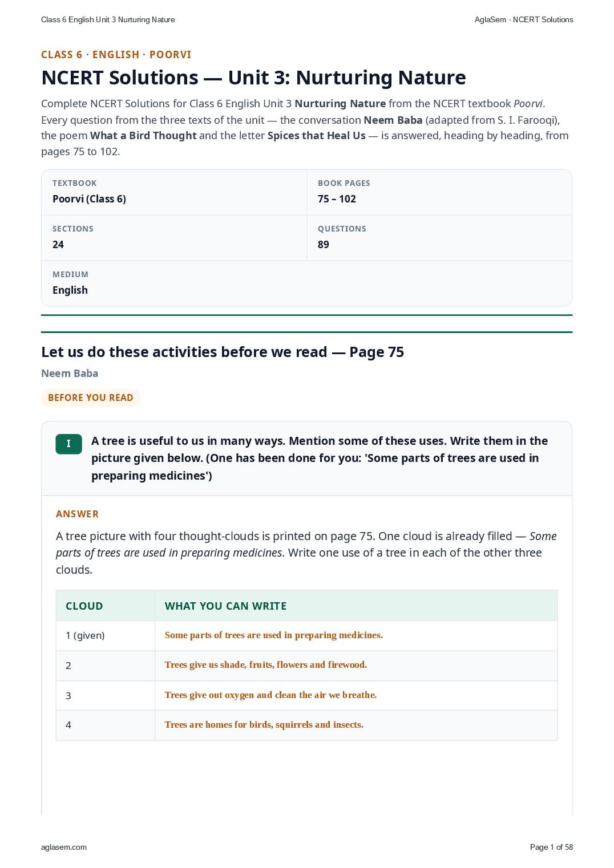Viewport: 614px width, 868px height.
Task: Click the AglaSem · NCERT Solutions header text
Action: point(524,19)
